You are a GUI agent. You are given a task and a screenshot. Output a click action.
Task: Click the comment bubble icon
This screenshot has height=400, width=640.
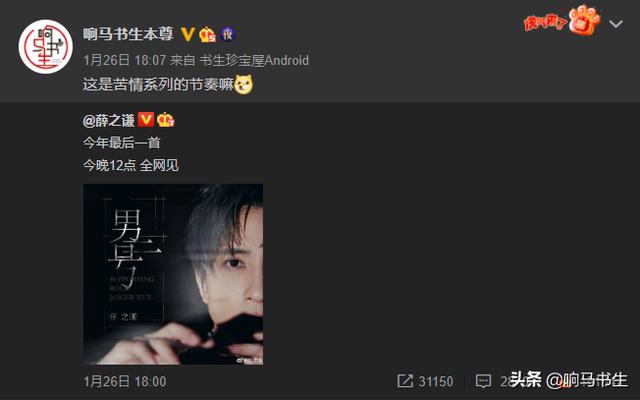click(x=483, y=381)
